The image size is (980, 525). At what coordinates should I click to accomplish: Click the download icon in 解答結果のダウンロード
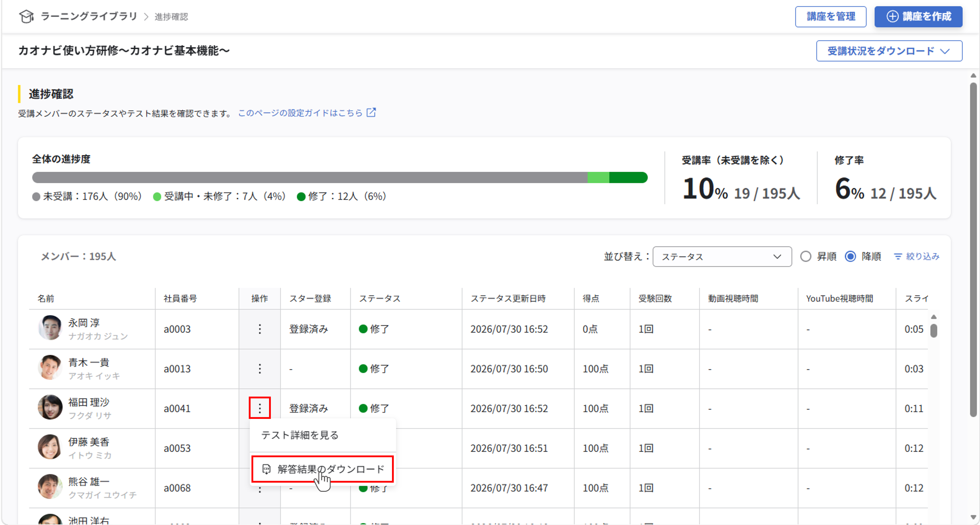(266, 469)
